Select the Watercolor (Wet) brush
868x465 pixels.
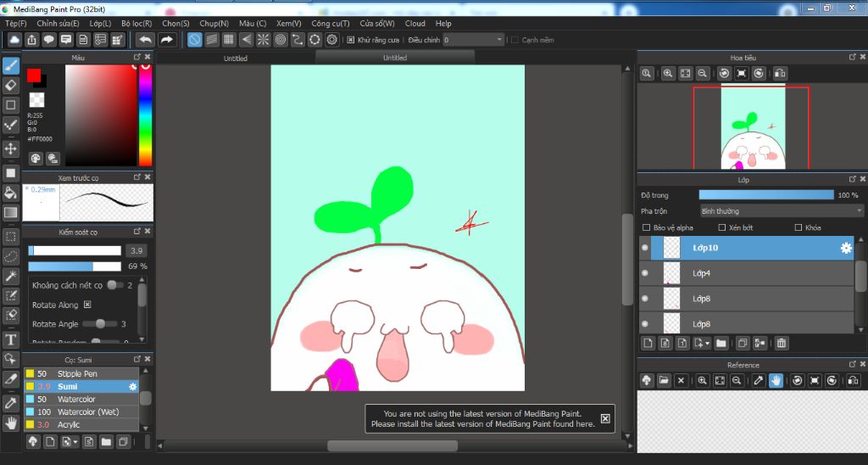[88, 412]
